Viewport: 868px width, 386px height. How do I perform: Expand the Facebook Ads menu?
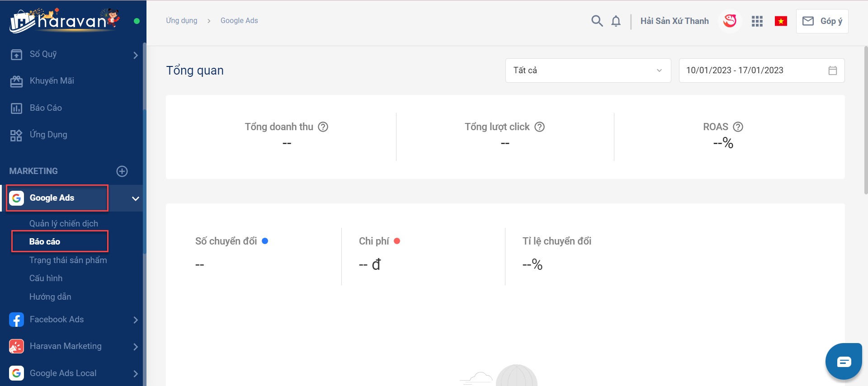tap(135, 320)
